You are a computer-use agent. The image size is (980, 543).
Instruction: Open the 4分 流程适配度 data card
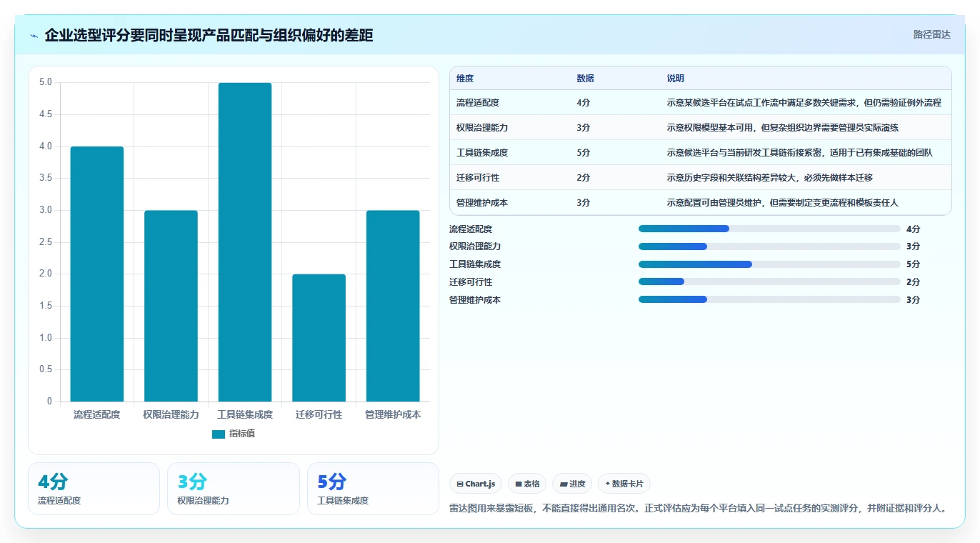pos(94,489)
